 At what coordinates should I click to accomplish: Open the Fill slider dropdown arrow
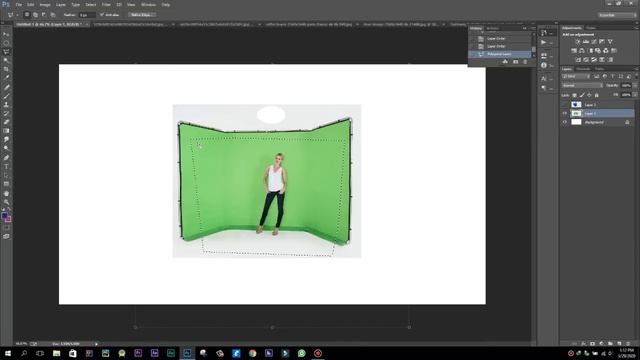(x=635, y=95)
